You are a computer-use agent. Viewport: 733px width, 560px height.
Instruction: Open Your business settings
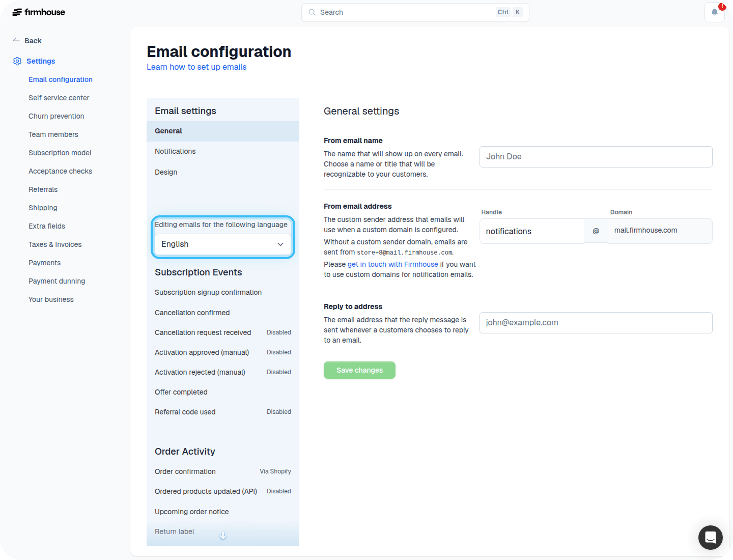pyautogui.click(x=51, y=299)
